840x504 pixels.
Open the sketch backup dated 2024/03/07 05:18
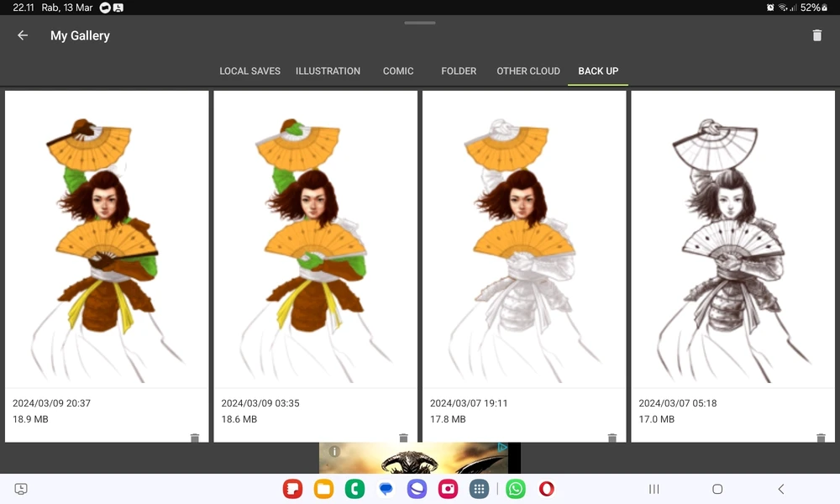coord(732,239)
